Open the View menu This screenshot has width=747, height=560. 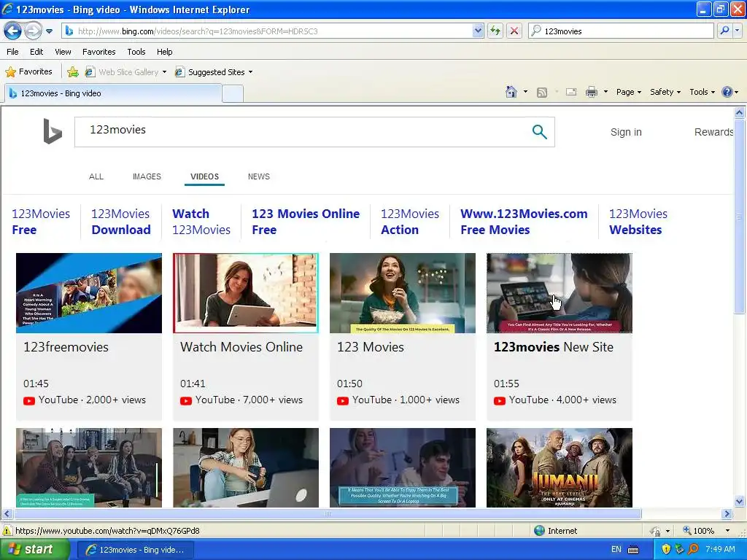(x=63, y=52)
